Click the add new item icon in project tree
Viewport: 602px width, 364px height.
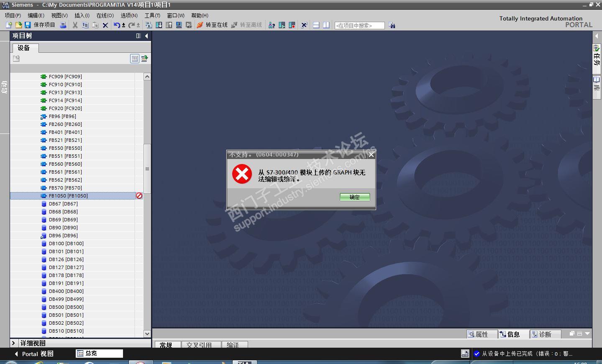click(16, 59)
